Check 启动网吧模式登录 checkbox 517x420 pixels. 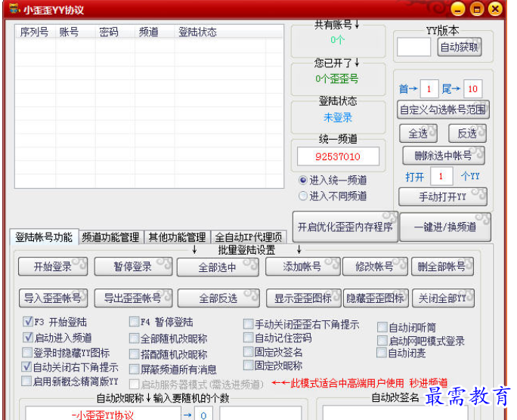pyautogui.click(x=382, y=340)
